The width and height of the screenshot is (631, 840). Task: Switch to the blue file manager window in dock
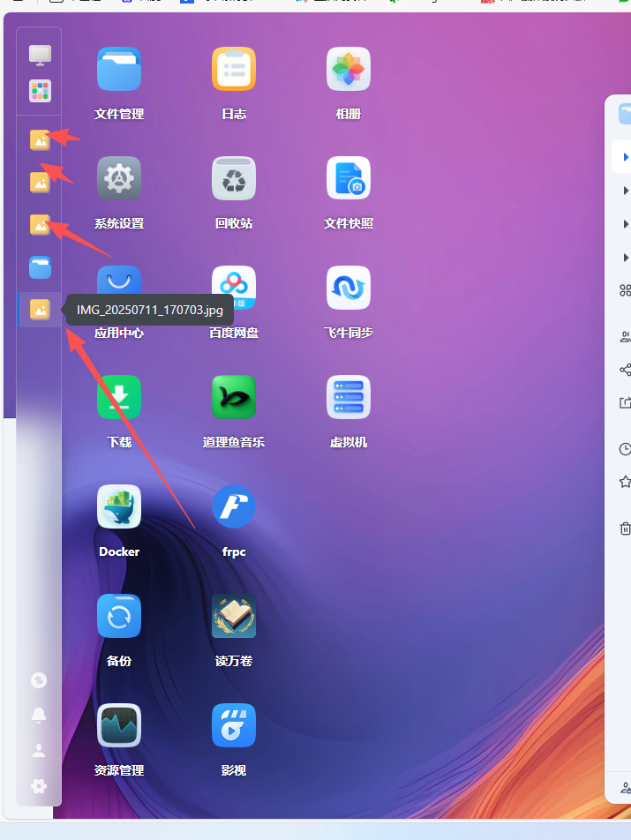click(41, 267)
